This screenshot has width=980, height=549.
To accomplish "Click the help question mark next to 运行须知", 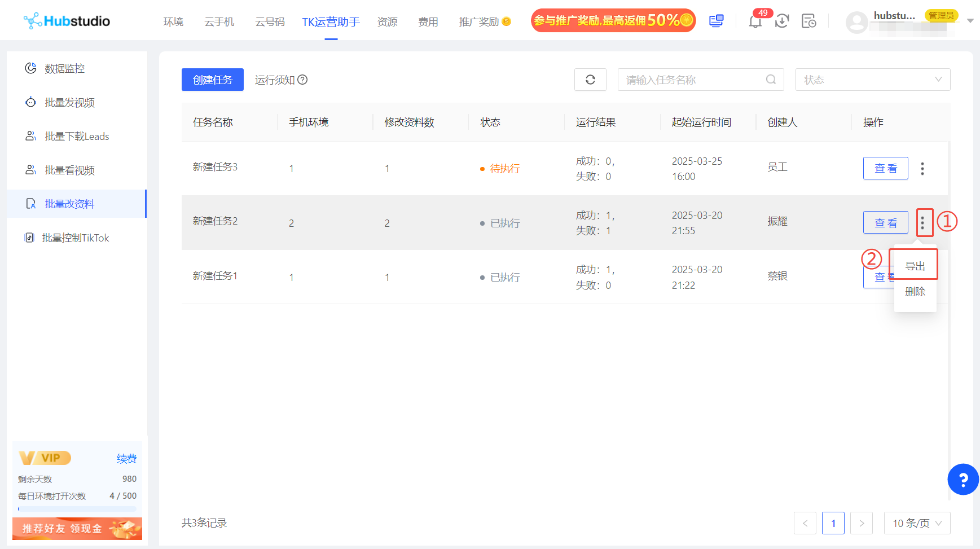I will coord(302,80).
